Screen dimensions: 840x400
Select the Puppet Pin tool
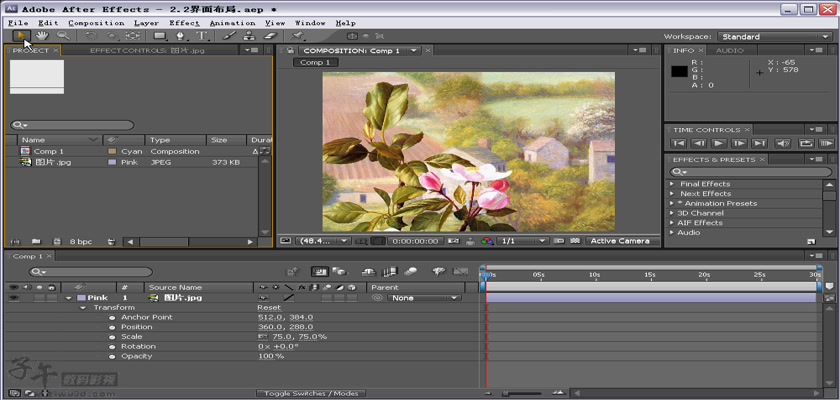click(297, 36)
